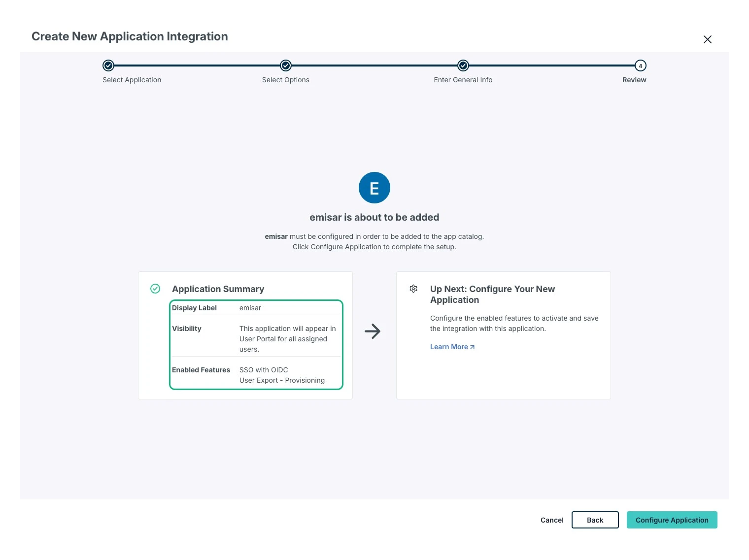Click 'emisar is about to be added' heading
Screen dimensions: 749x560
374,217
